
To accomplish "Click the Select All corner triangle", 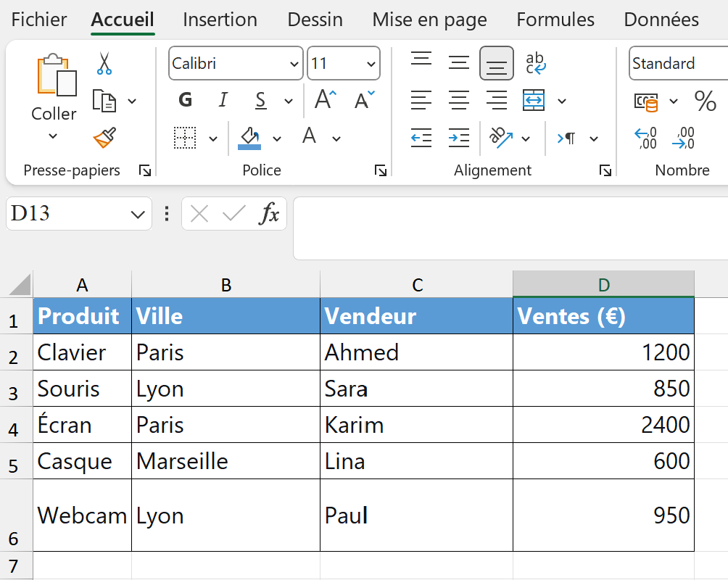I will (20, 284).
